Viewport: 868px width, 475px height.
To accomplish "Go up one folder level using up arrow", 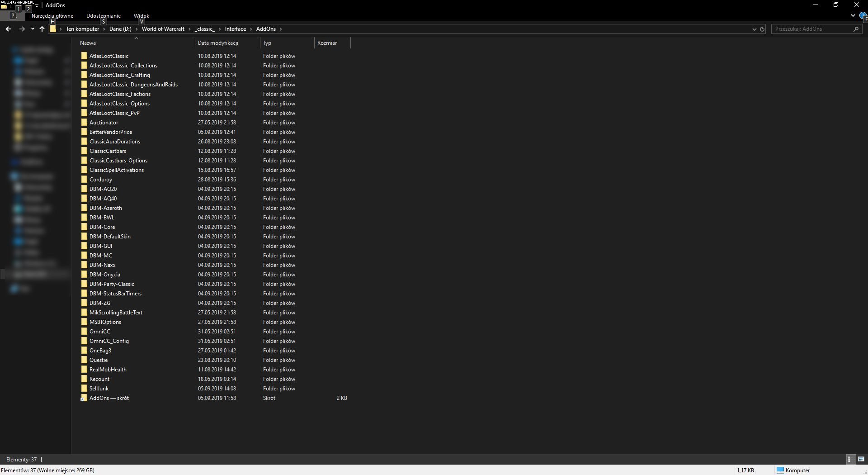I will tap(42, 29).
